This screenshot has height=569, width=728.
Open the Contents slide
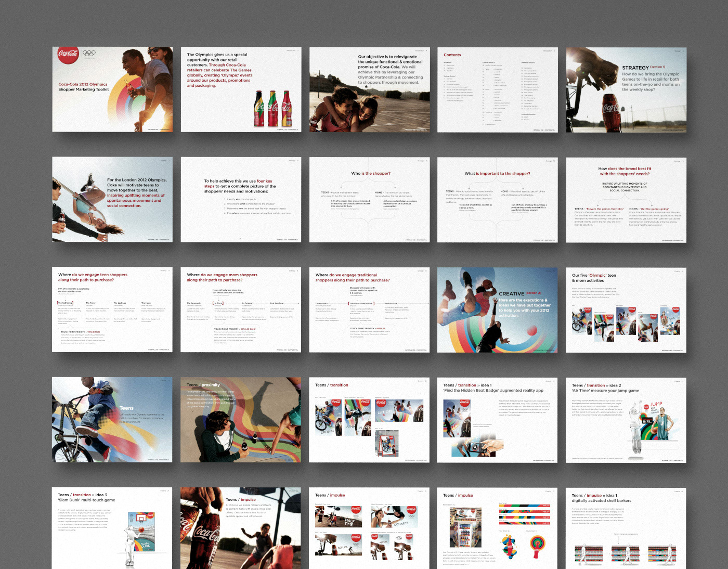tap(498, 89)
